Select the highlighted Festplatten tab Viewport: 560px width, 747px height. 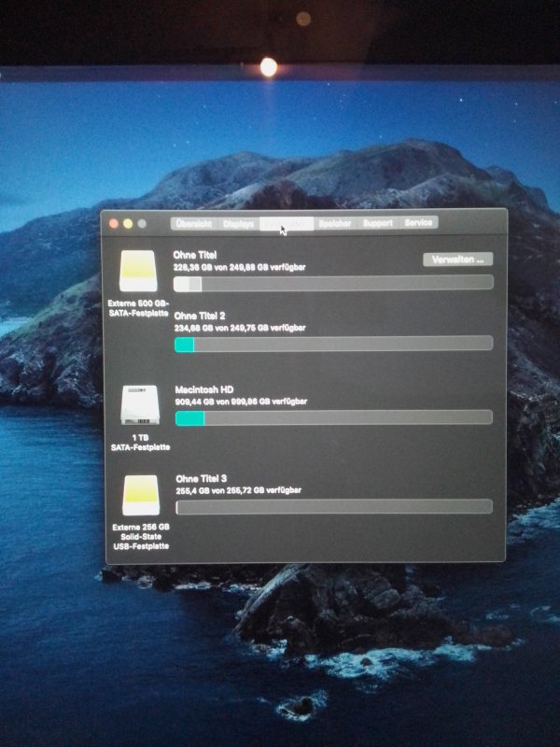(286, 224)
